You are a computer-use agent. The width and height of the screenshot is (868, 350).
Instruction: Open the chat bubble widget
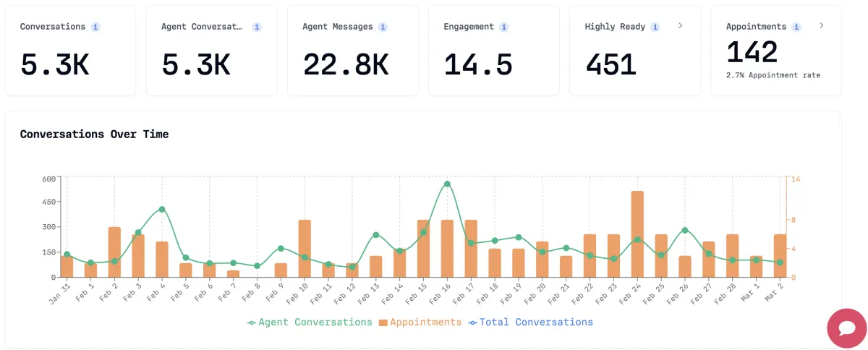click(x=847, y=328)
